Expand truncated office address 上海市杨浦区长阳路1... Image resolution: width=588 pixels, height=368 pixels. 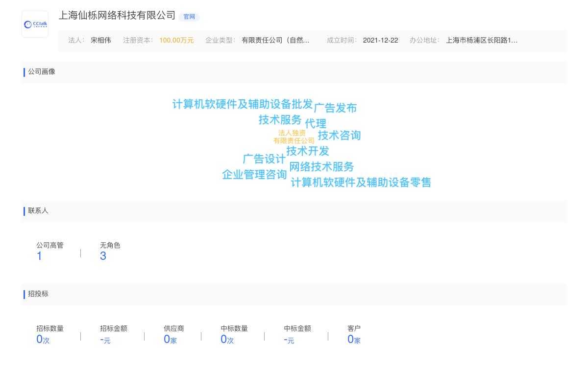(482, 41)
